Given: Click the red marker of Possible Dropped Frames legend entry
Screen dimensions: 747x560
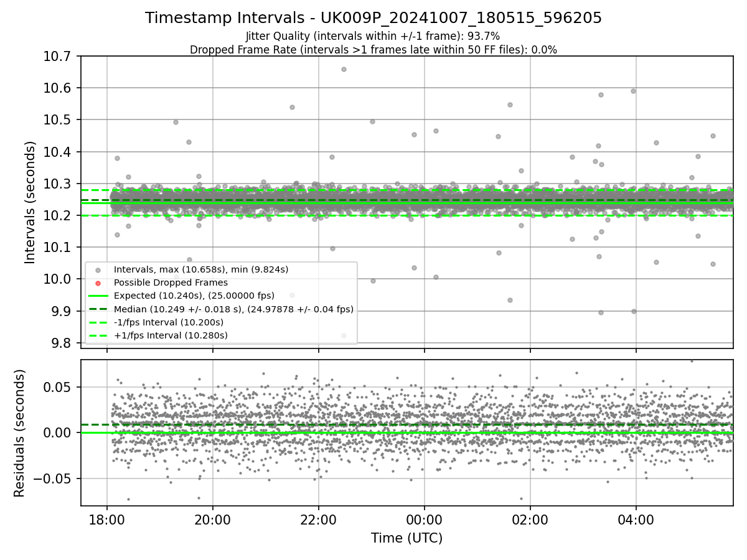Looking at the screenshot, I should [98, 282].
